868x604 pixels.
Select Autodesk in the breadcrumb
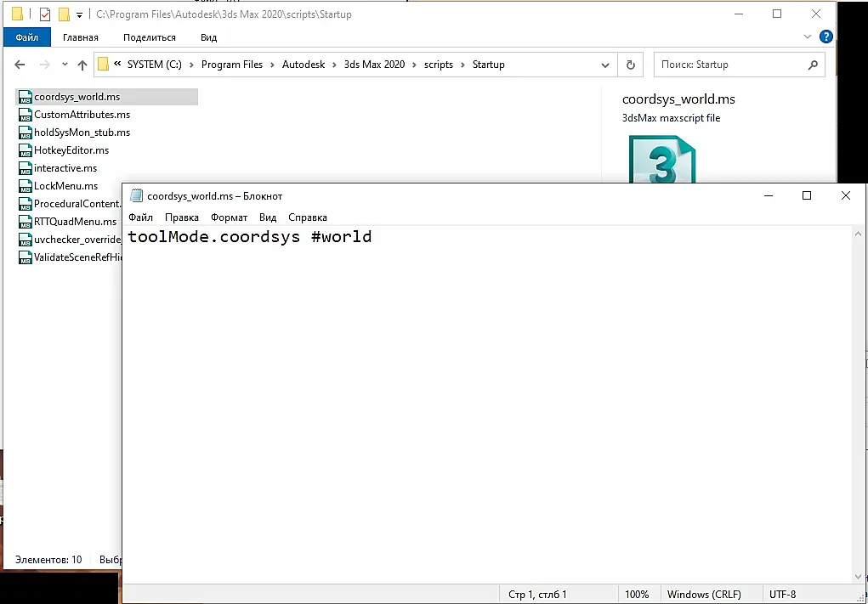tap(304, 65)
